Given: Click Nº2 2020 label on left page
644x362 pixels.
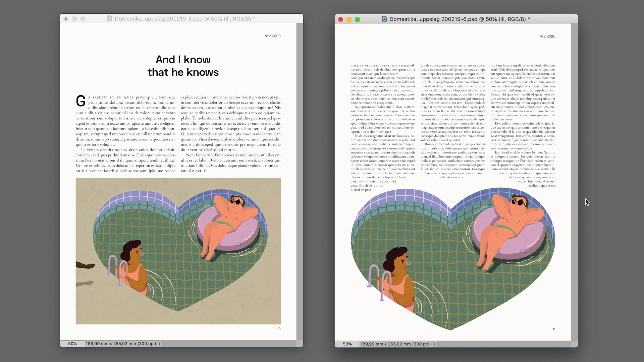Looking at the screenshot, I should (x=272, y=36).
